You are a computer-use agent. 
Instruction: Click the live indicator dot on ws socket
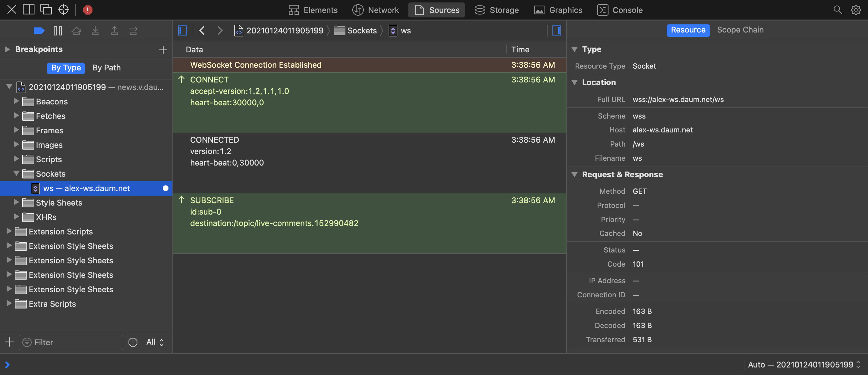[x=165, y=188]
